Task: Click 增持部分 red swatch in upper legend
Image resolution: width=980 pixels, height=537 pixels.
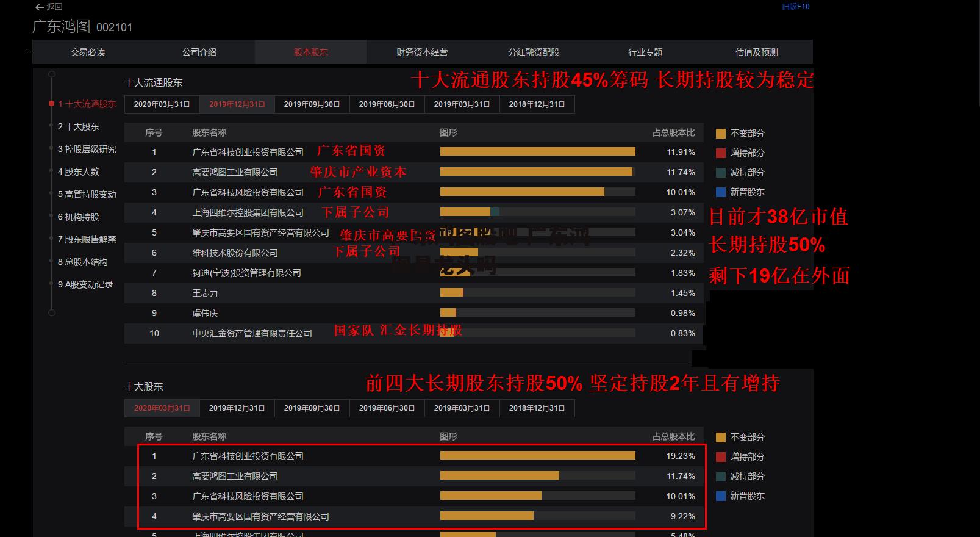Action: (x=721, y=153)
